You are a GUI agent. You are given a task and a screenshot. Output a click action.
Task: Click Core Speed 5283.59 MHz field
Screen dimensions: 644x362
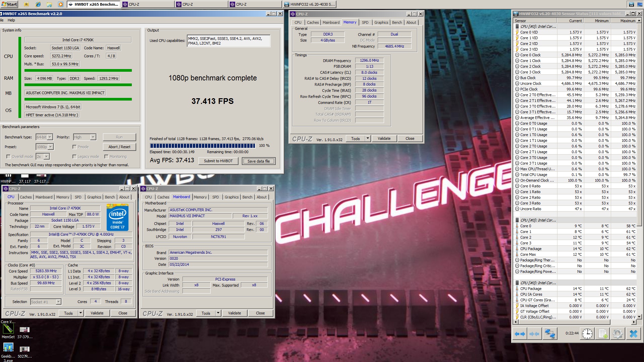46,271
